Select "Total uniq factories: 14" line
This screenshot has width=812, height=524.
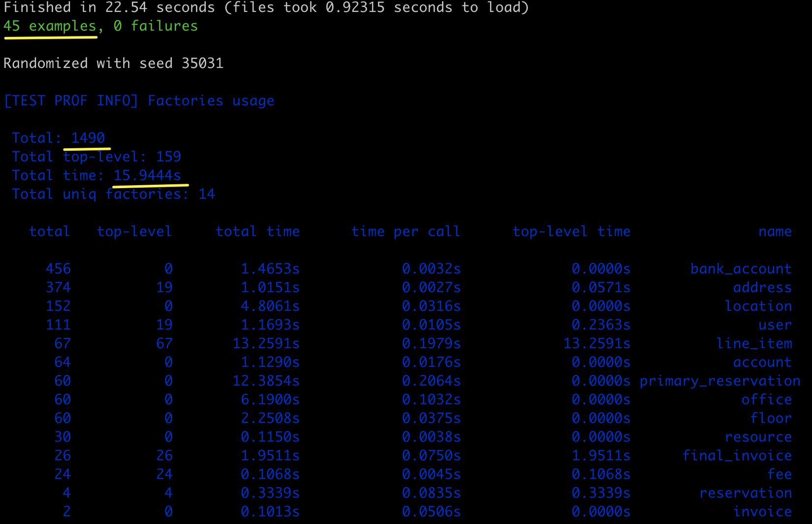(113, 195)
